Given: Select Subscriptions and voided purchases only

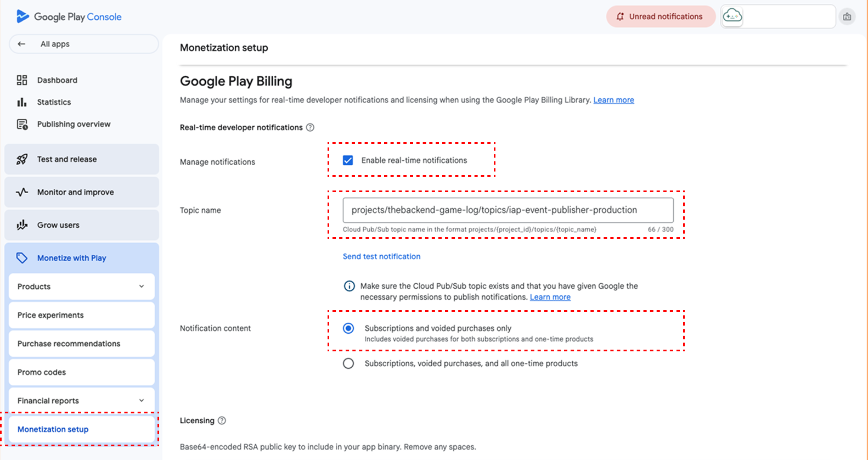Looking at the screenshot, I should [x=348, y=328].
